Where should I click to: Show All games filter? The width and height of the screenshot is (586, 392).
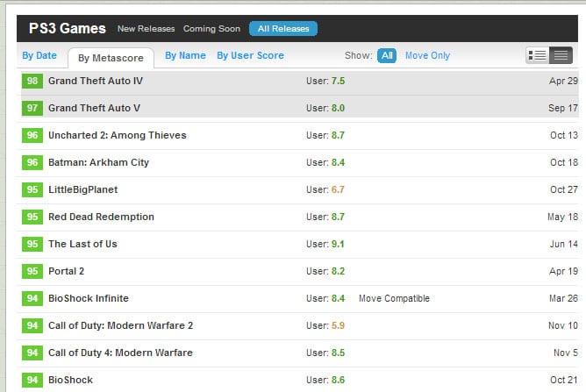(387, 55)
